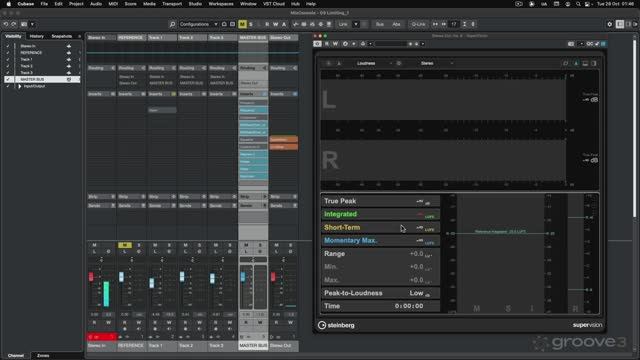Click the toolbar W write-automation button
Screen dimensions: 640x360
pos(276,24)
